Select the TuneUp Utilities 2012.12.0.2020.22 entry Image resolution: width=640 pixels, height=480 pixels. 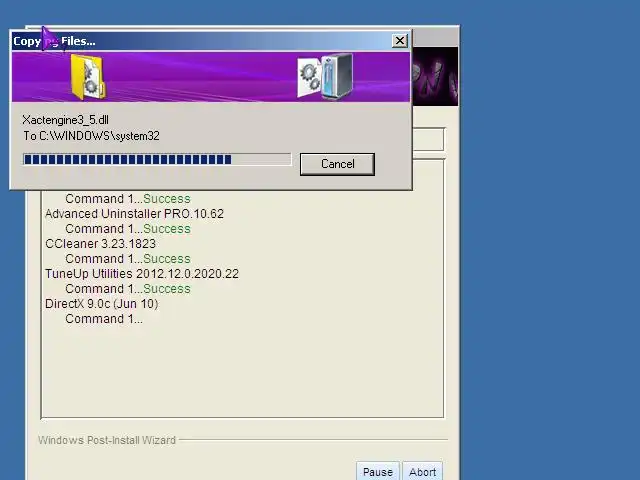[x=142, y=273]
